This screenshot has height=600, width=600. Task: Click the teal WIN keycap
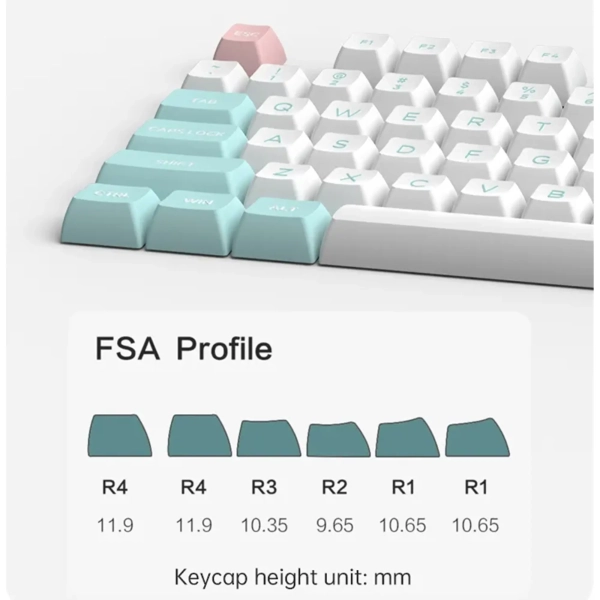194,223
